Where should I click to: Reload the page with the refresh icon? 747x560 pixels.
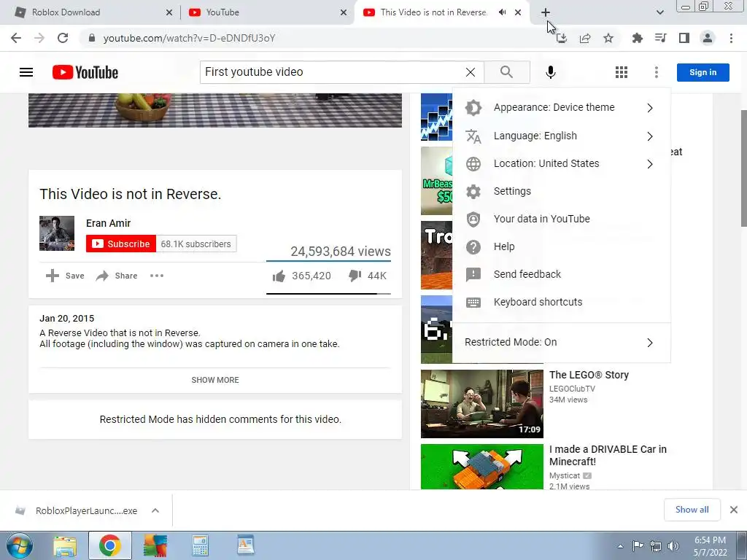coord(63,38)
